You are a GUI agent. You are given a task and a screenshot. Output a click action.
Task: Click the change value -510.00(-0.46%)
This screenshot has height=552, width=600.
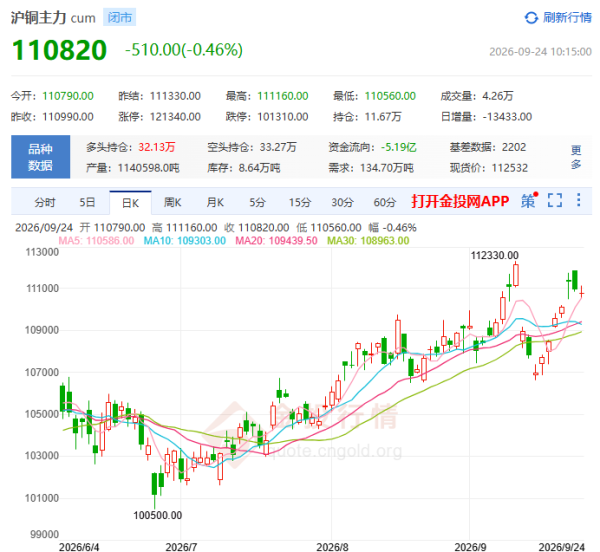(x=184, y=50)
